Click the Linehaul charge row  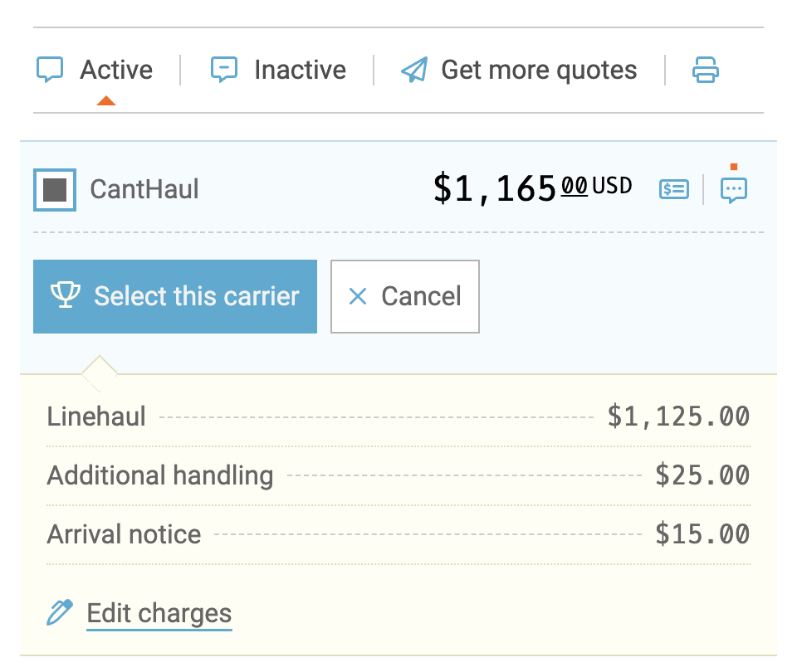[399, 416]
